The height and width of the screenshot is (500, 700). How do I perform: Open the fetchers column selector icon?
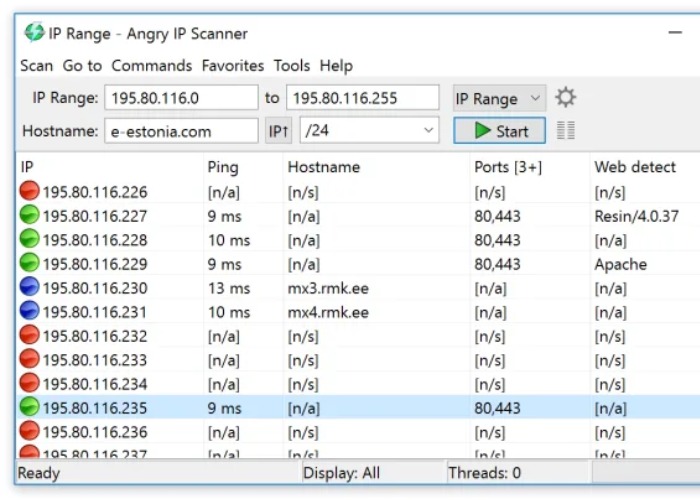566,131
